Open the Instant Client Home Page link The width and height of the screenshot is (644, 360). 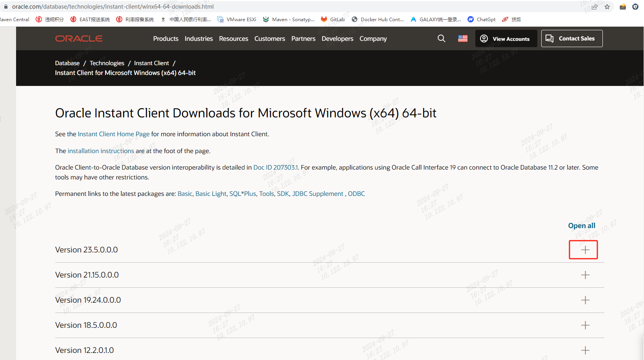click(x=114, y=134)
